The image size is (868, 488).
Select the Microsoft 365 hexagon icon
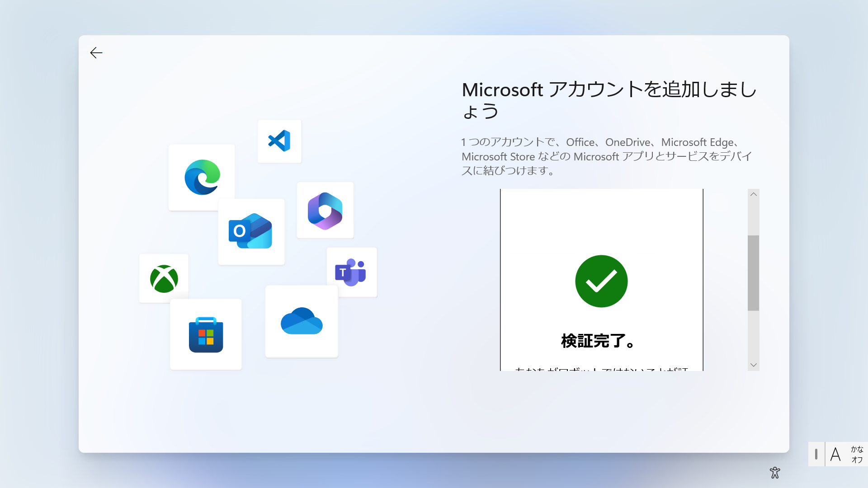click(x=325, y=210)
